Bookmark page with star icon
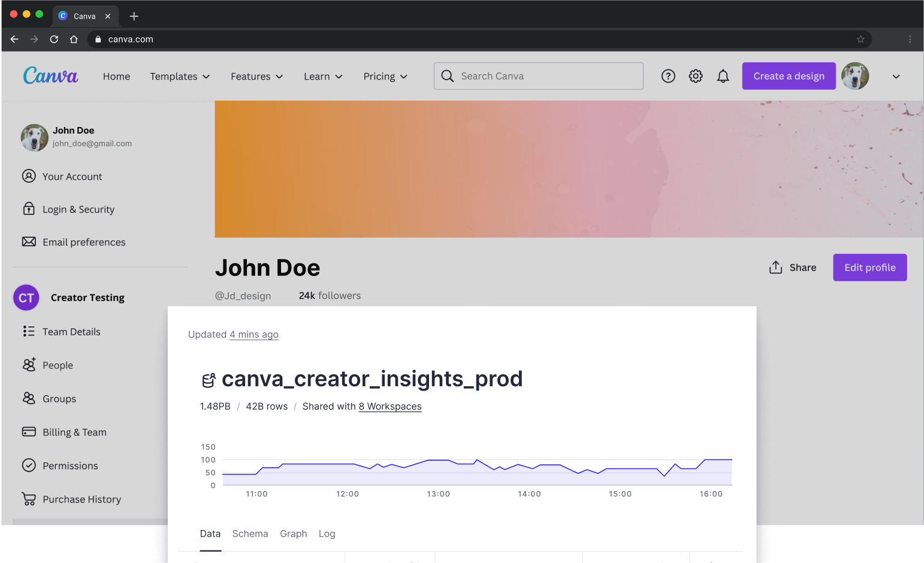924x563 pixels. click(x=860, y=40)
